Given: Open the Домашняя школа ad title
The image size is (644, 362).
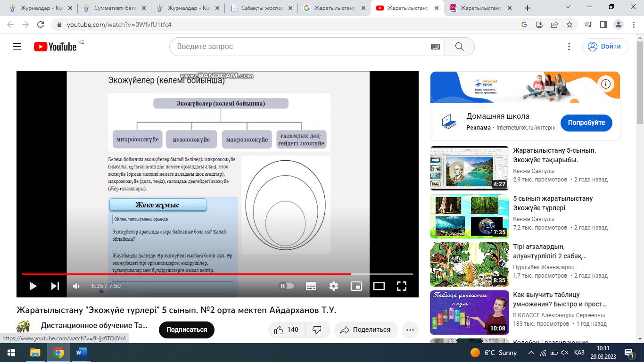Looking at the screenshot, I should (498, 116).
